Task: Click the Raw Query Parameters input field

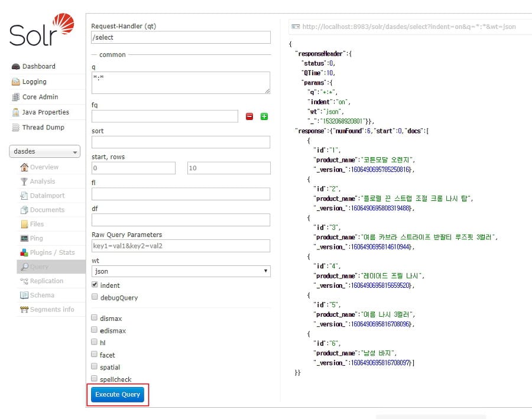Action: [x=181, y=246]
